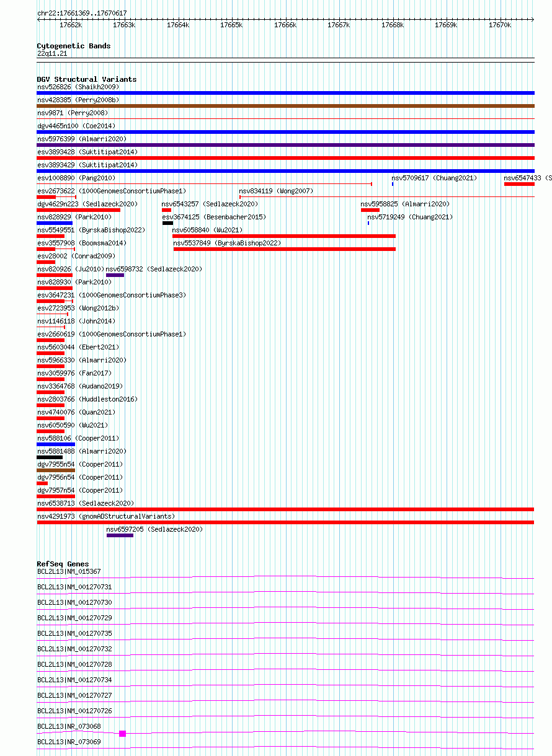Click dgv4465n100 (Coe2014) label

point(76,126)
